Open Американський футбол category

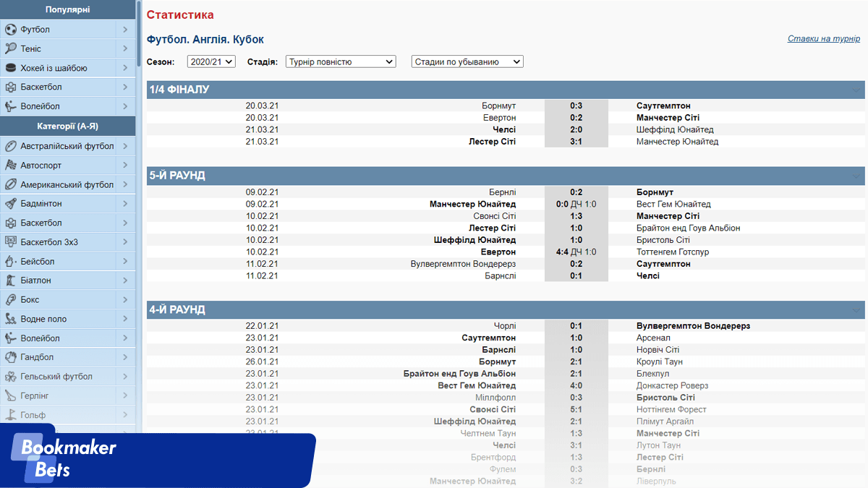pos(67,184)
